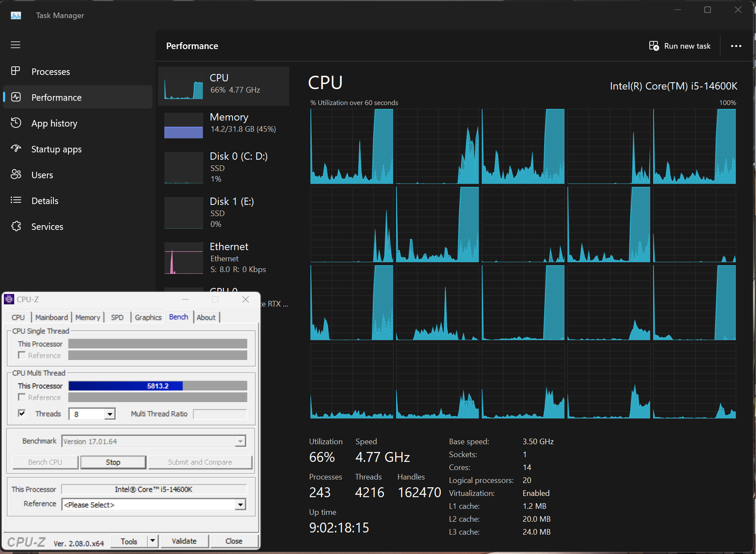The image size is (756, 554).
Task: Open the three-dot more options menu
Action: (x=736, y=46)
